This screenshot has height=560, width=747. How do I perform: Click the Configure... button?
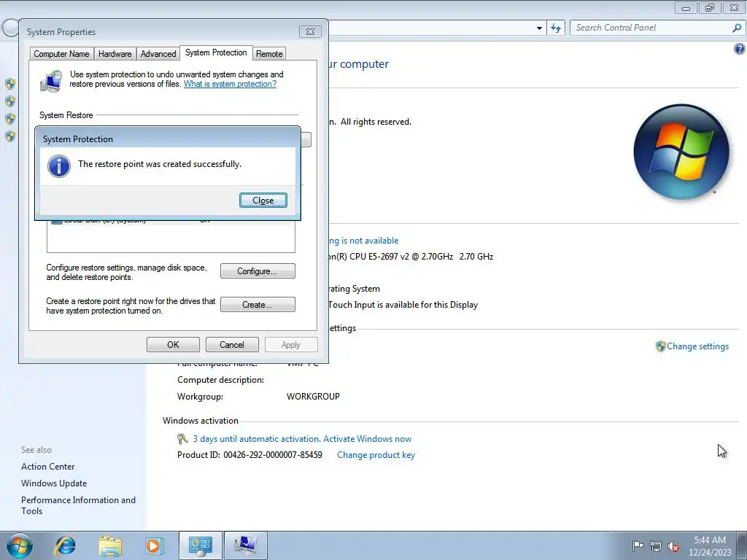coord(258,271)
